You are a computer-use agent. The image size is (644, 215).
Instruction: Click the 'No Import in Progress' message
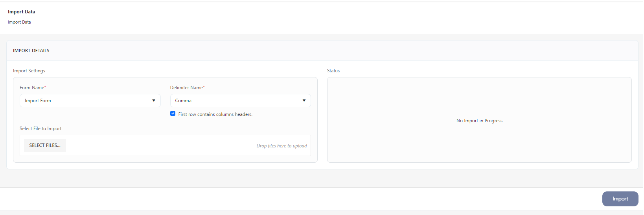[x=479, y=121]
